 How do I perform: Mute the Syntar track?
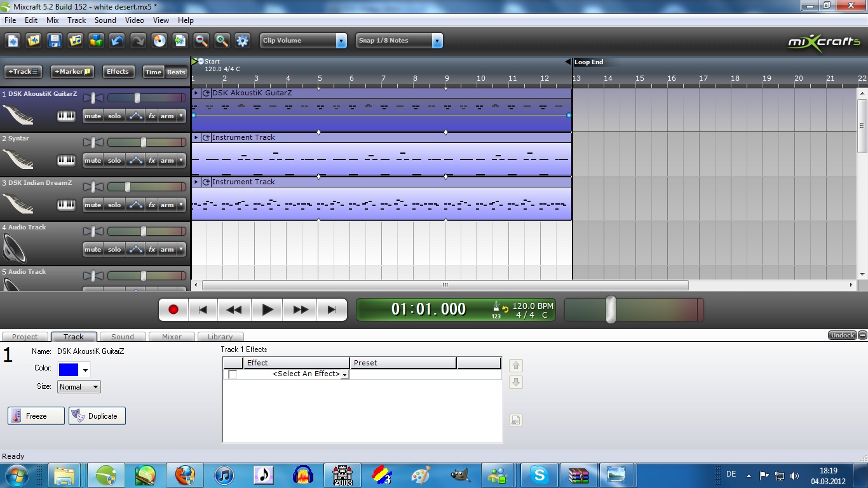click(x=93, y=161)
